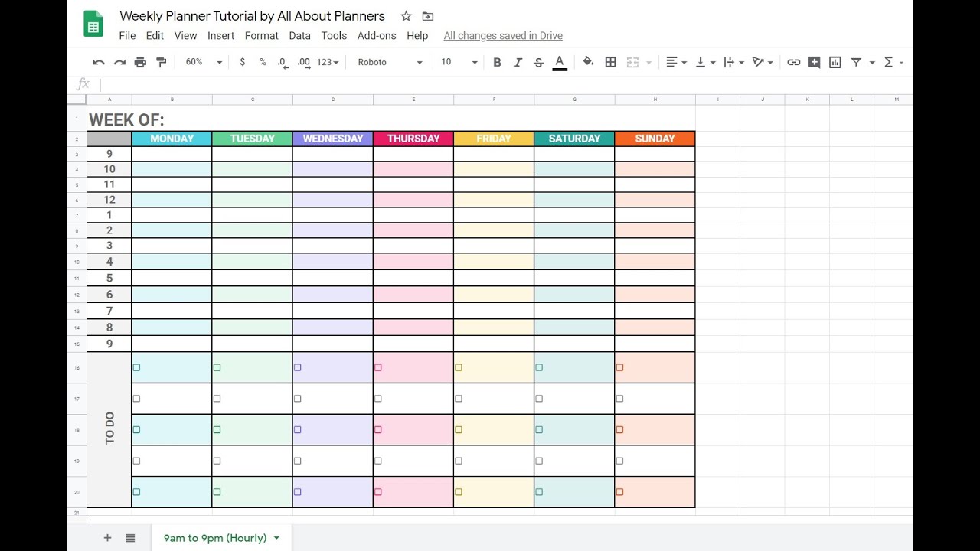This screenshot has width=980, height=551.
Task: Click the Undo arrow icon
Action: [x=99, y=62]
